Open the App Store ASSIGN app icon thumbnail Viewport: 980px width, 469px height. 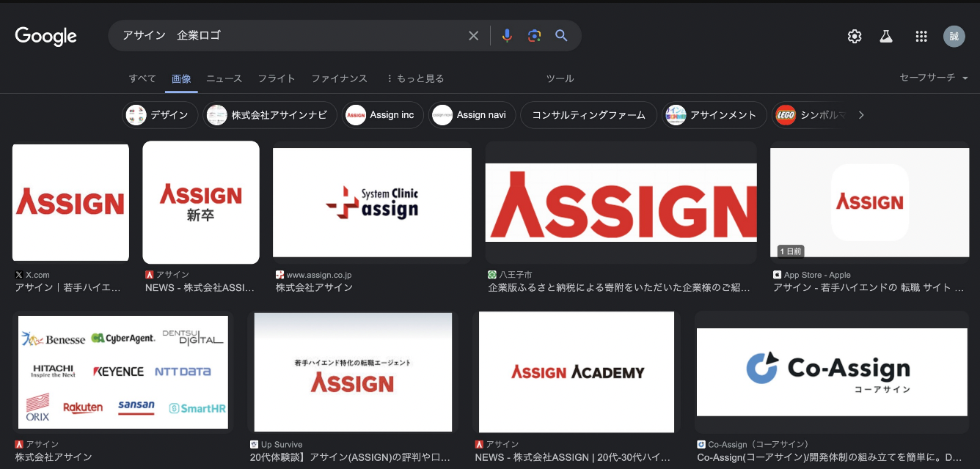(x=869, y=202)
